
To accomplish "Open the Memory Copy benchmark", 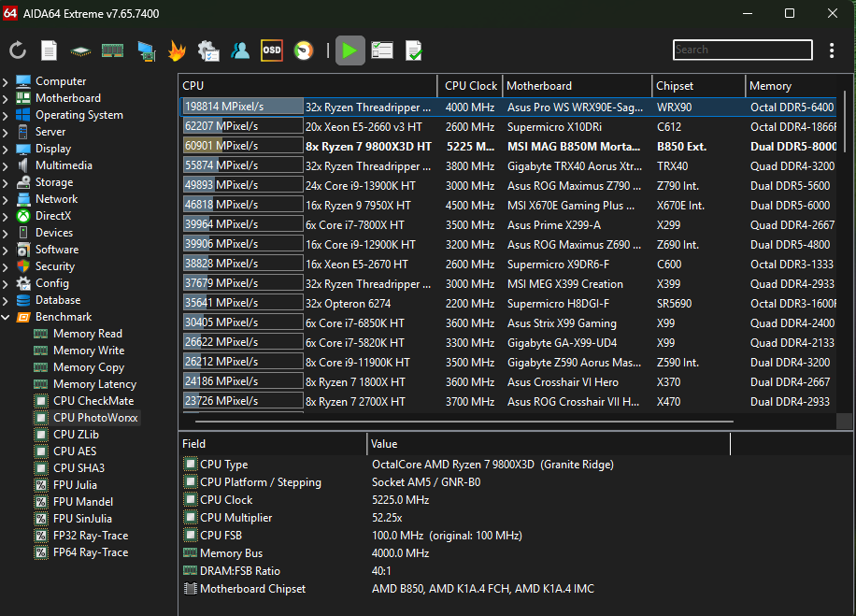I will click(89, 367).
